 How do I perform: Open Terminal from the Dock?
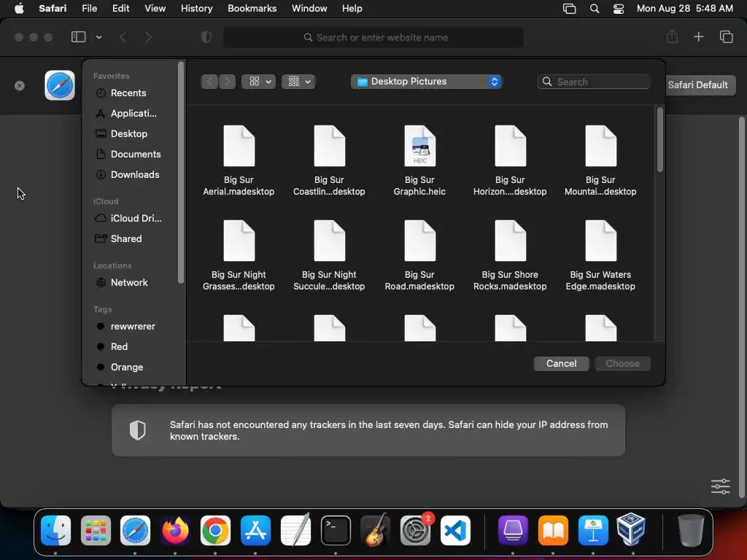coord(336,530)
